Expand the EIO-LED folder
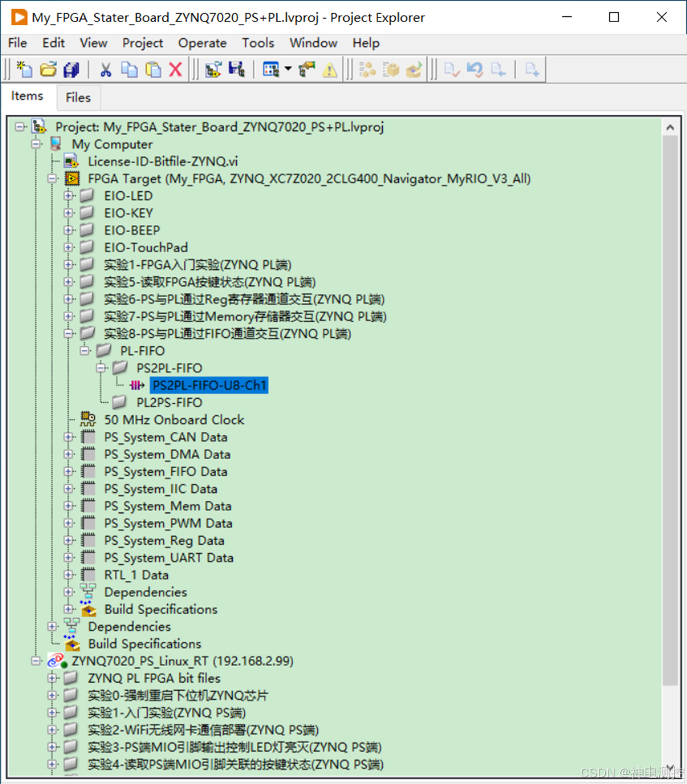 tap(69, 196)
